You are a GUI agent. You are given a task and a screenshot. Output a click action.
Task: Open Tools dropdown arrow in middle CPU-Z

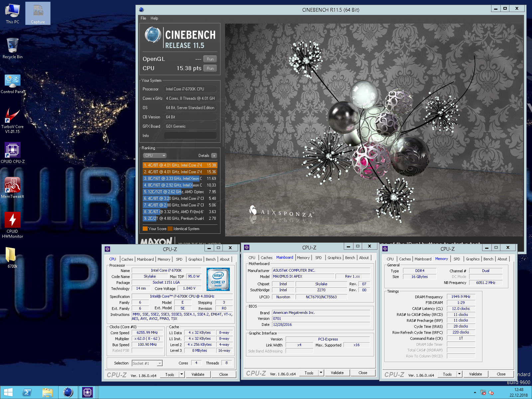(321, 373)
